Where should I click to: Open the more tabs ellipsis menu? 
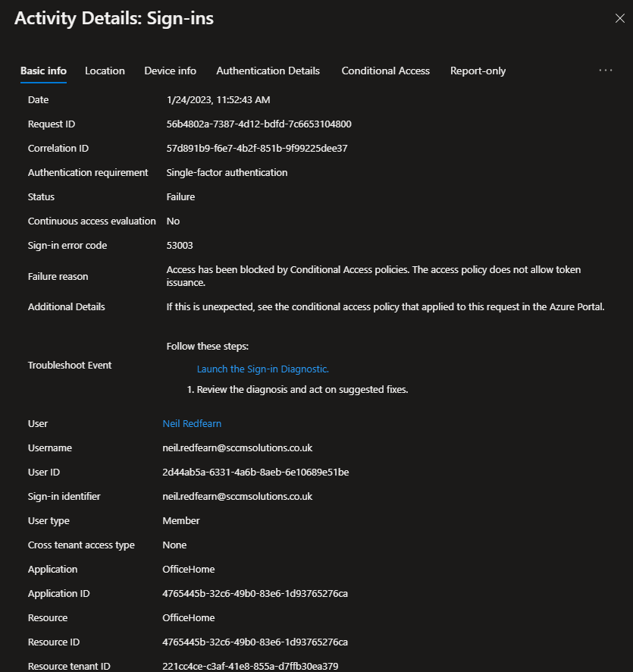pos(606,71)
